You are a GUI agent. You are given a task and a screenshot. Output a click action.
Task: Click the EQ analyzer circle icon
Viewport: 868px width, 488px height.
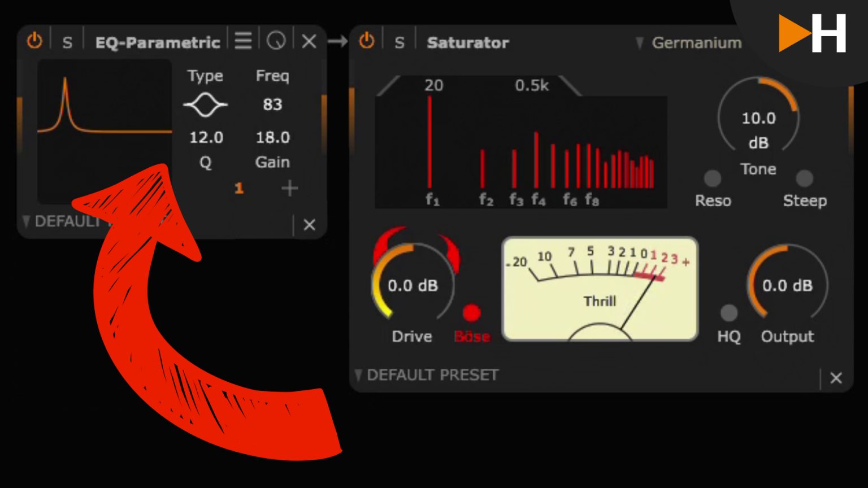click(276, 41)
